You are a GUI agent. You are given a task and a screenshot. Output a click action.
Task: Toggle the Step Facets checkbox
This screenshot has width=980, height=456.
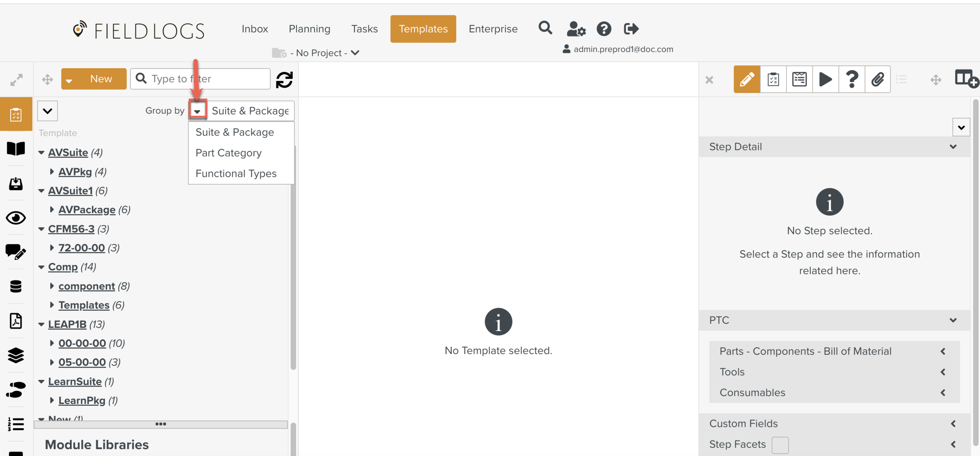780,445
